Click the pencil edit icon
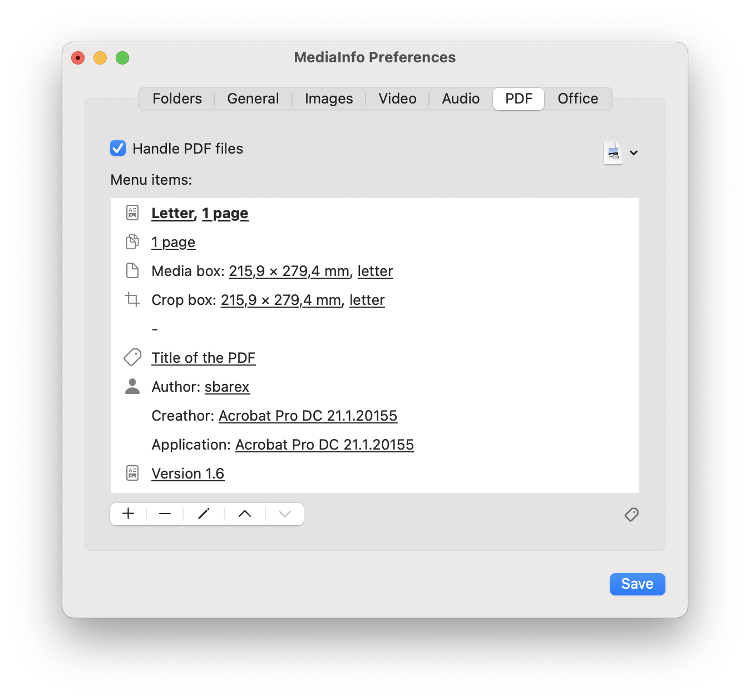This screenshot has height=700, width=750. tap(204, 514)
